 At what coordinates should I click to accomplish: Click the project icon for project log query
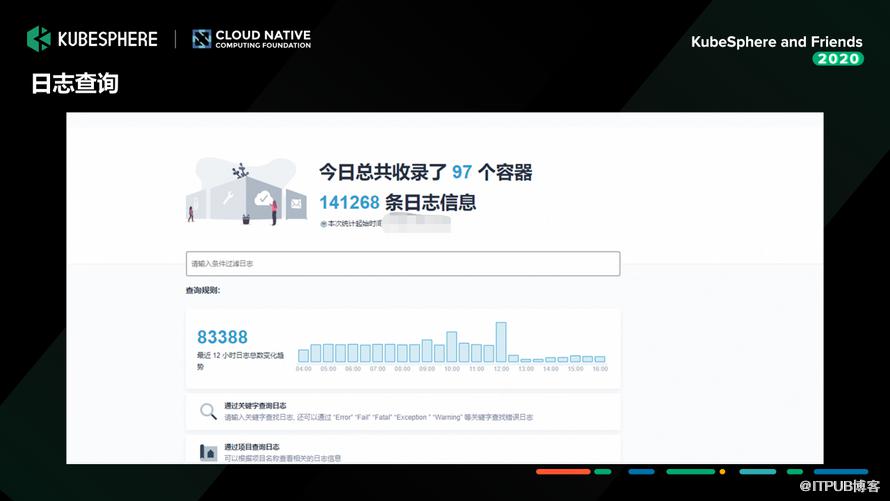(x=208, y=452)
